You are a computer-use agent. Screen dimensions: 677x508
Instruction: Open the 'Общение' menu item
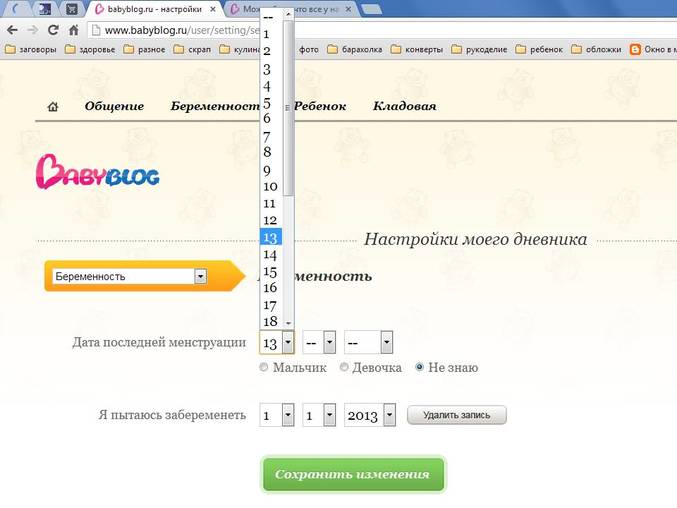(114, 107)
